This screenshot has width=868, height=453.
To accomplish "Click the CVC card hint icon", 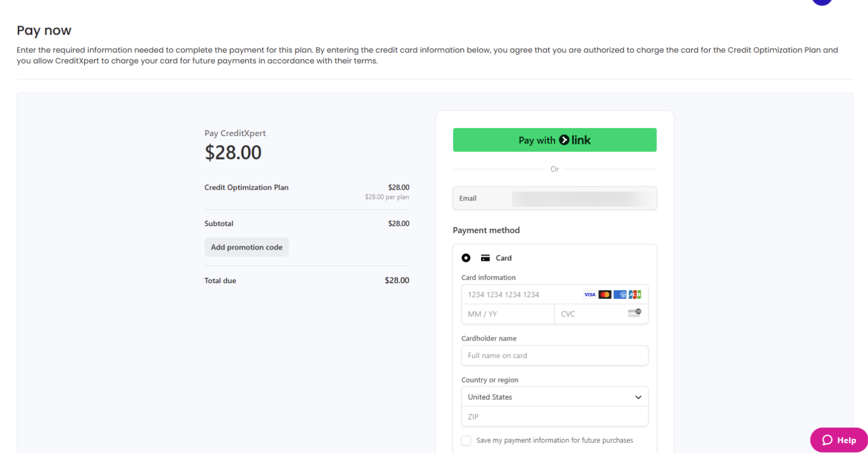I will coord(634,313).
